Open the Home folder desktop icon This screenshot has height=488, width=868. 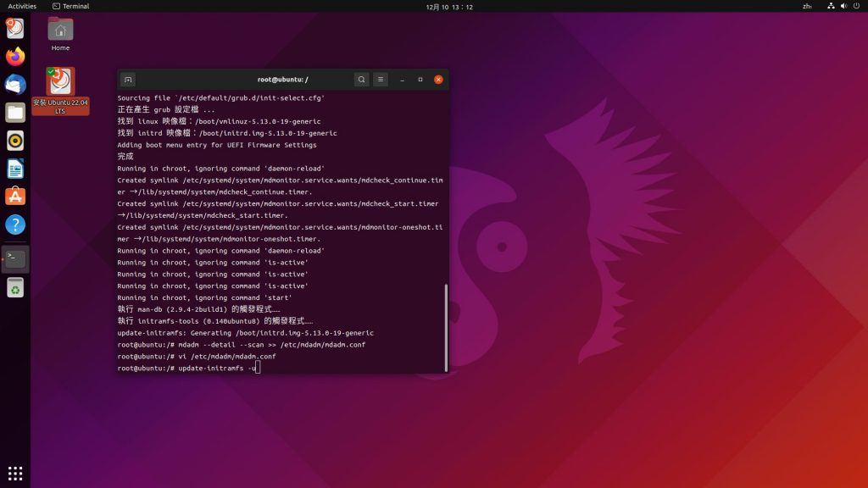click(x=60, y=34)
